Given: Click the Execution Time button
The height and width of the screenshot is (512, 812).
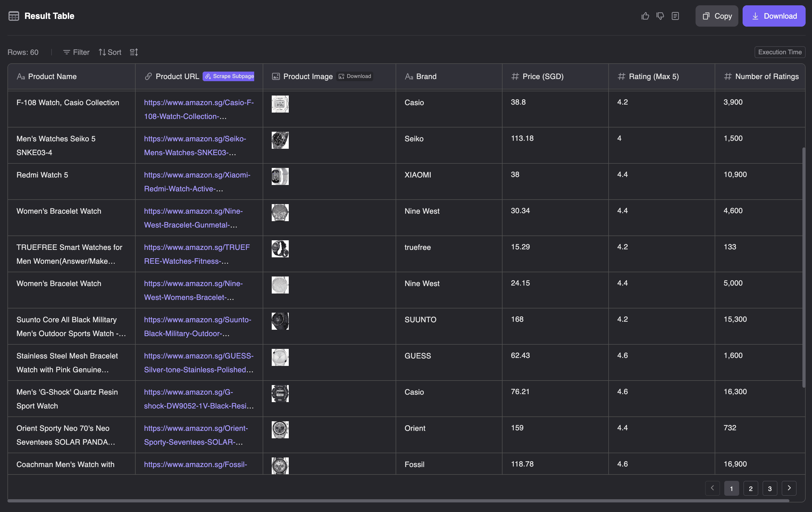Looking at the screenshot, I should (780, 52).
